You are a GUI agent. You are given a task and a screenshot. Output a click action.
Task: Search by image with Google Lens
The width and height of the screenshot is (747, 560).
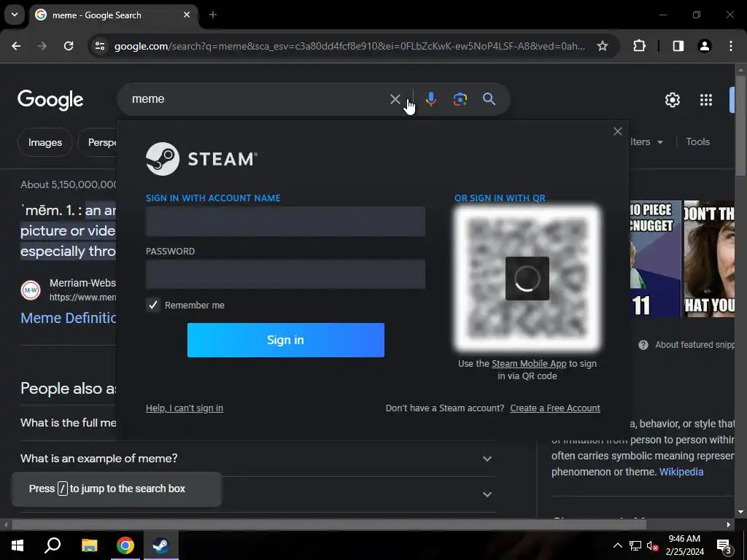[460, 99]
